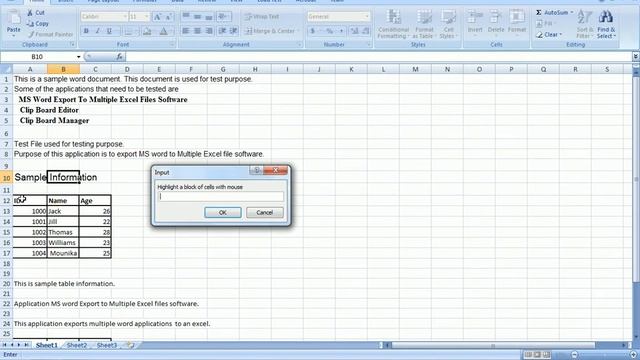Select cell with name Thomas

pos(63,232)
